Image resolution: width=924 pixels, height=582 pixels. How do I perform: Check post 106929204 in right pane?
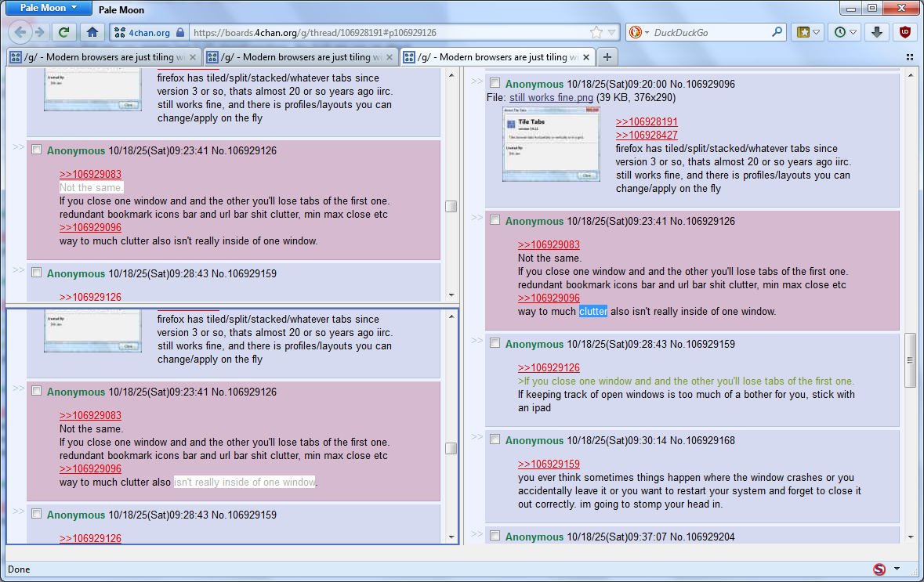click(x=495, y=536)
